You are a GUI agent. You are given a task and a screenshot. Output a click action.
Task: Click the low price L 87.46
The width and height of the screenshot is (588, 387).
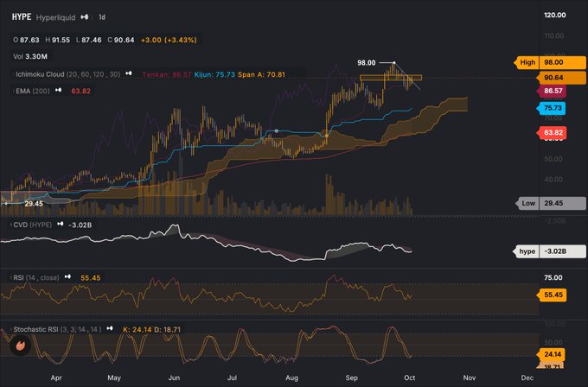(x=88, y=40)
